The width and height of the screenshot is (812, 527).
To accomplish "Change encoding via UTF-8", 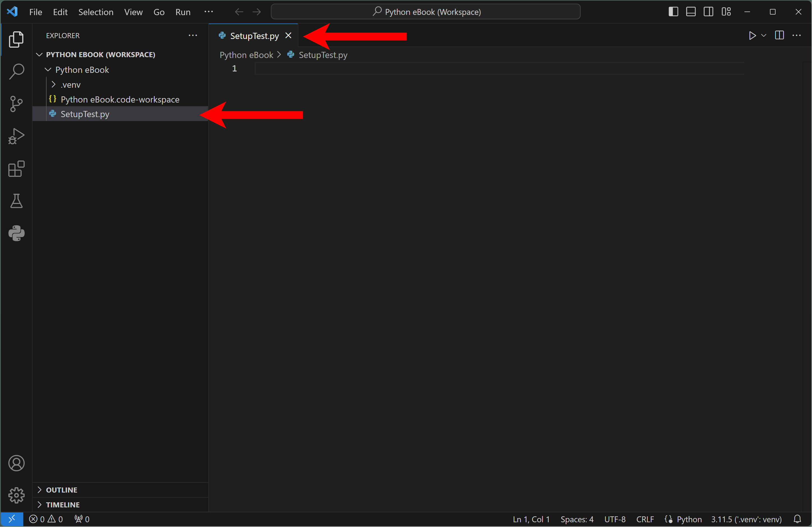I will [x=615, y=519].
